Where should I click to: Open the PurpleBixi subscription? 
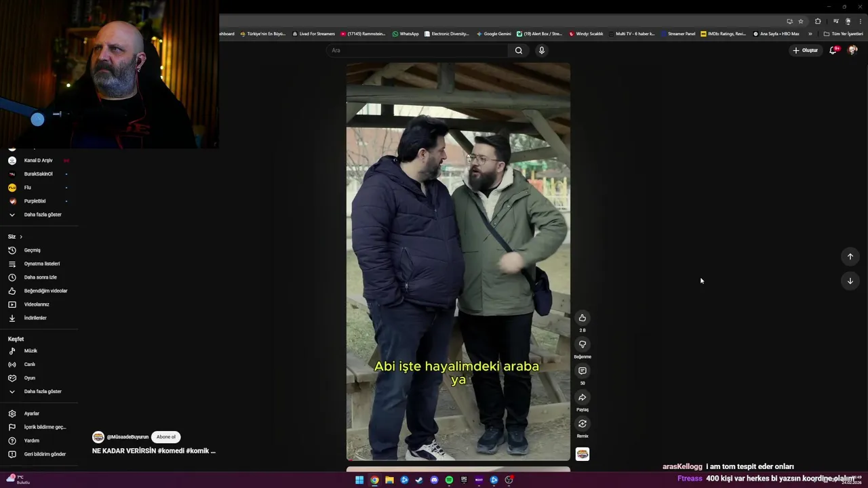(39, 201)
